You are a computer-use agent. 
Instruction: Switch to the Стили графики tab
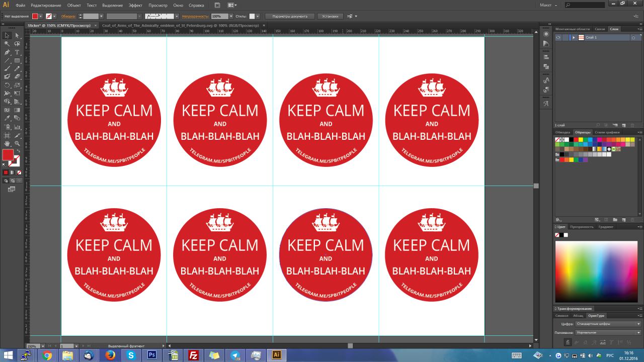[x=607, y=132]
